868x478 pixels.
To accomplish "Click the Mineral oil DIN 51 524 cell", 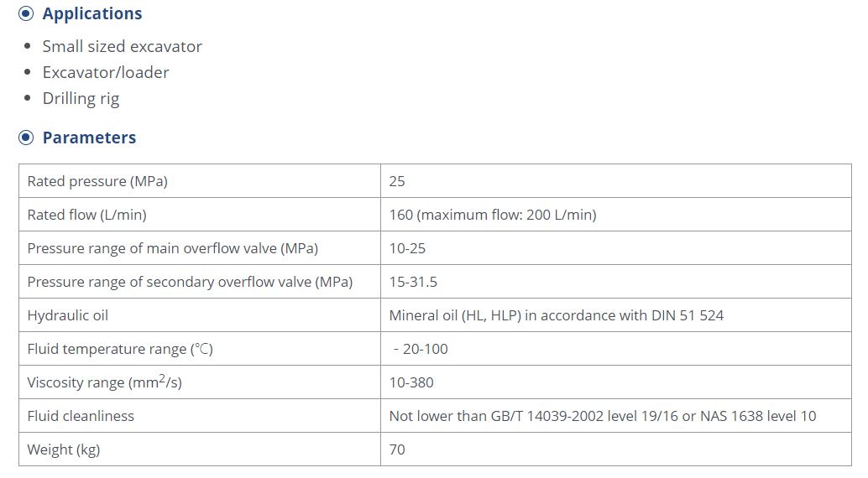I will pos(616,315).
